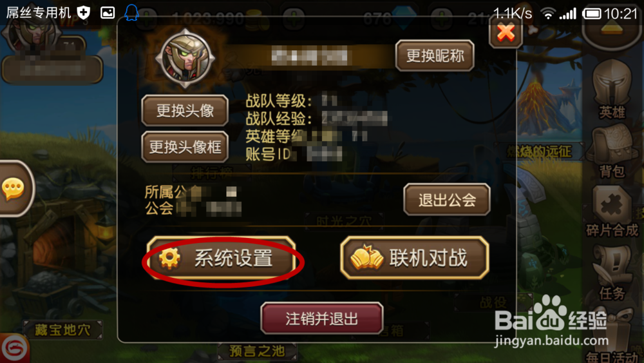Screen dimensions: 644x363
Task: Tap the QQ penguin notification icon
Action: pyautogui.click(x=131, y=13)
